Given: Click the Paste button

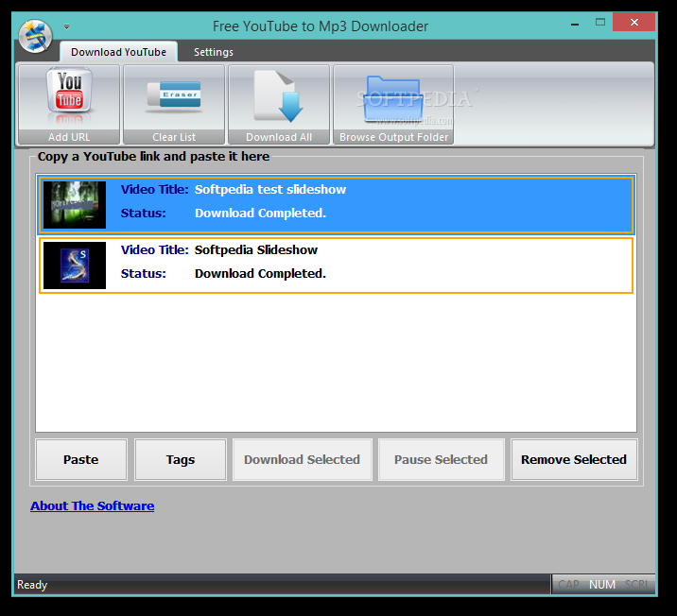Looking at the screenshot, I should coord(81,459).
